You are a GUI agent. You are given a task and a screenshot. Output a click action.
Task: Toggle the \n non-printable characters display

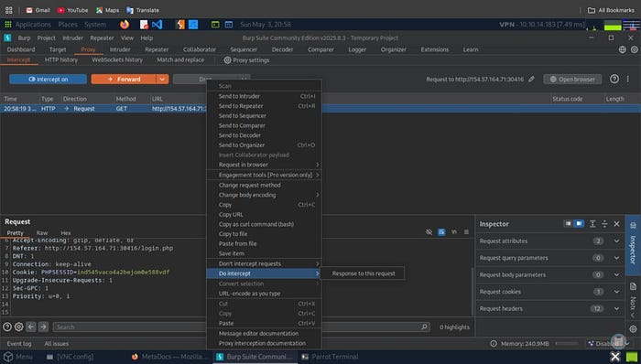pos(454,231)
